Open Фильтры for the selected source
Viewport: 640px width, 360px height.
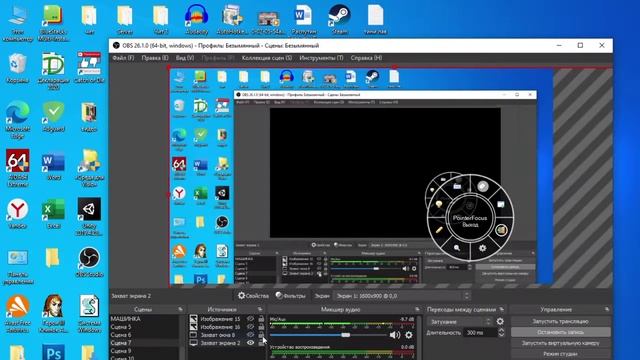(x=290, y=296)
